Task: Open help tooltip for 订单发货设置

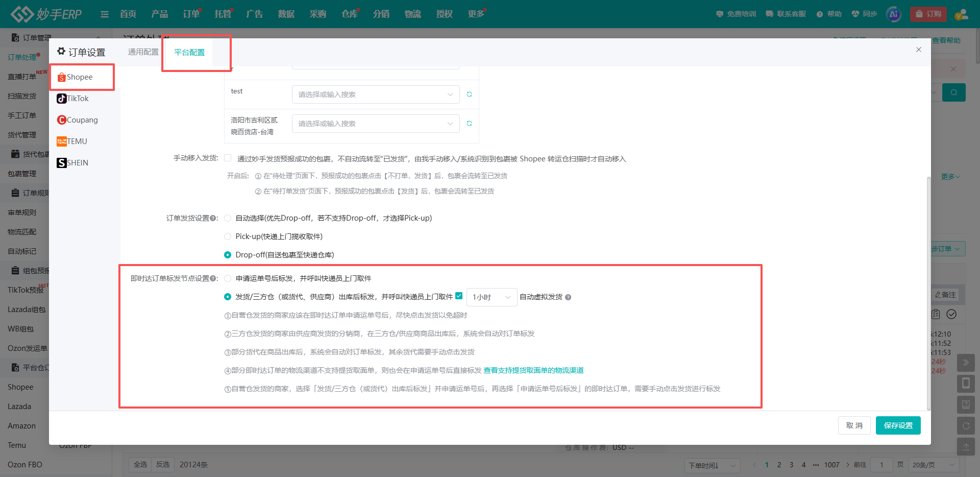Action: [213, 218]
